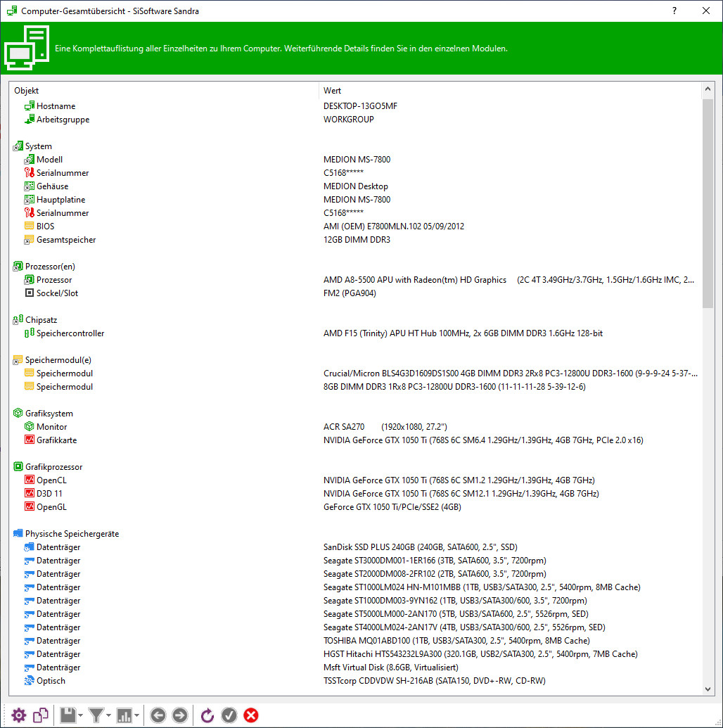Click the BIOS row icon
Screen dimensions: 723x728
point(30,226)
